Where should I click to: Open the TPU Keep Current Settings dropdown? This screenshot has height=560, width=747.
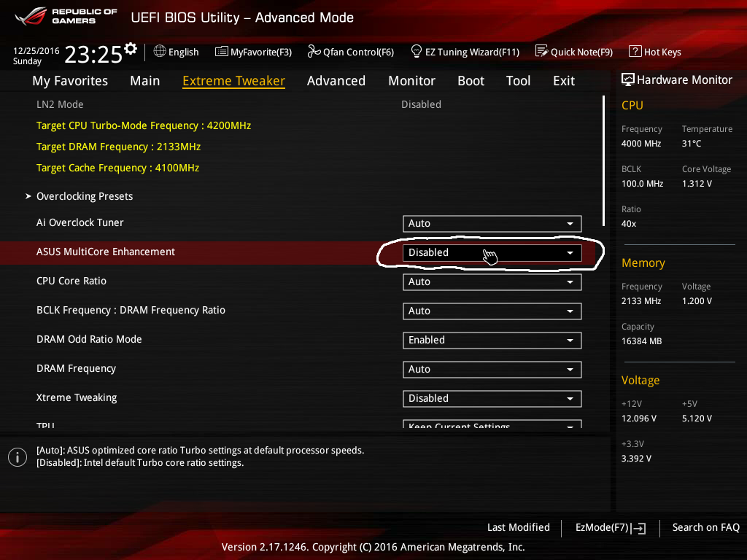pyautogui.click(x=492, y=424)
